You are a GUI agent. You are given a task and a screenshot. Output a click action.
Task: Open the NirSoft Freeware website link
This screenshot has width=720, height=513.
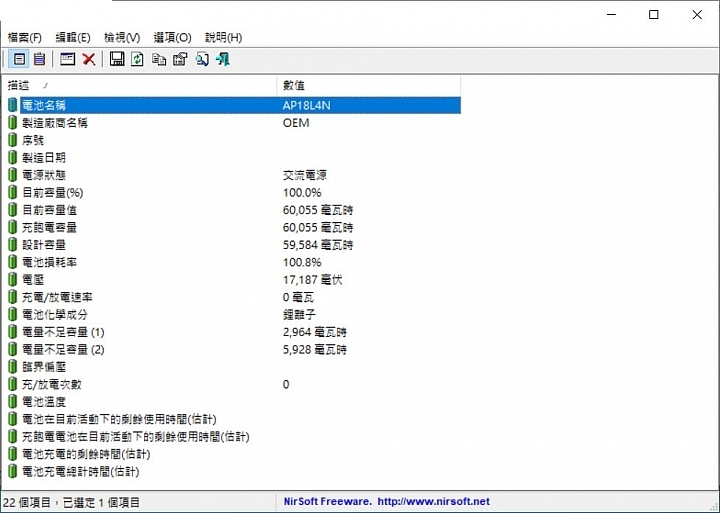pos(387,502)
